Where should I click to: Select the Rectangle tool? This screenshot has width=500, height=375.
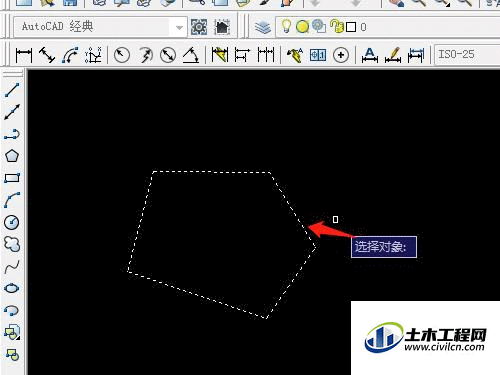coord(12,178)
